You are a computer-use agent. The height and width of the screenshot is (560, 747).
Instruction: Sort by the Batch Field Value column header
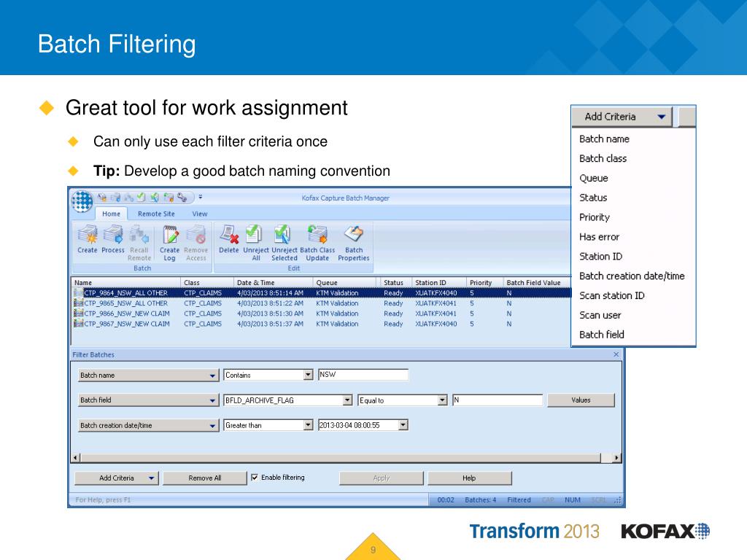(538, 282)
